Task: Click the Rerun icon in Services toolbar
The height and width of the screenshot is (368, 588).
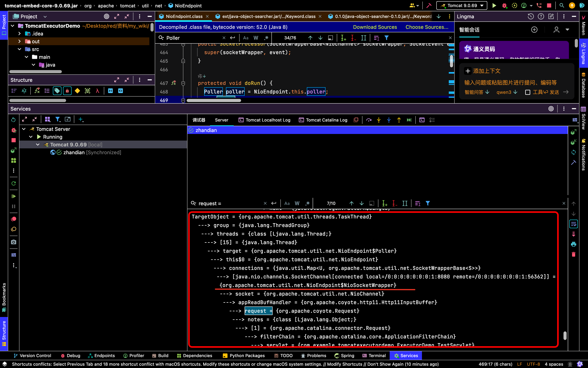Action: click(x=13, y=120)
